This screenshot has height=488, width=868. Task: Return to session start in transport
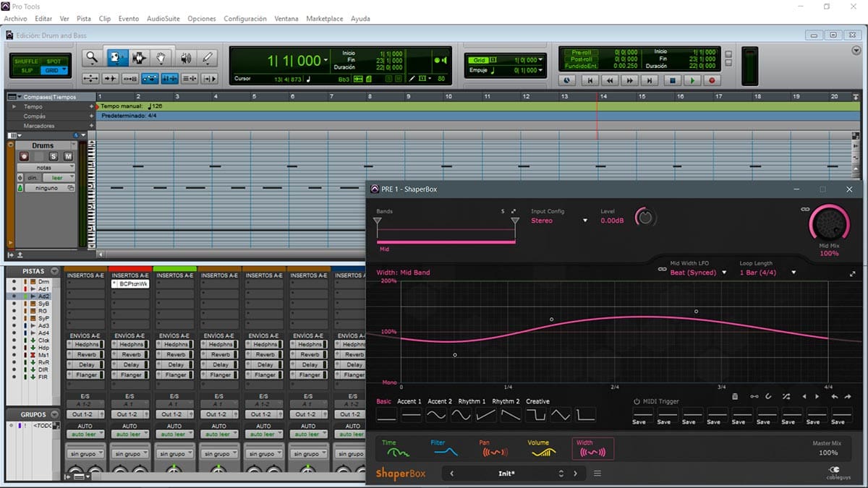click(590, 81)
